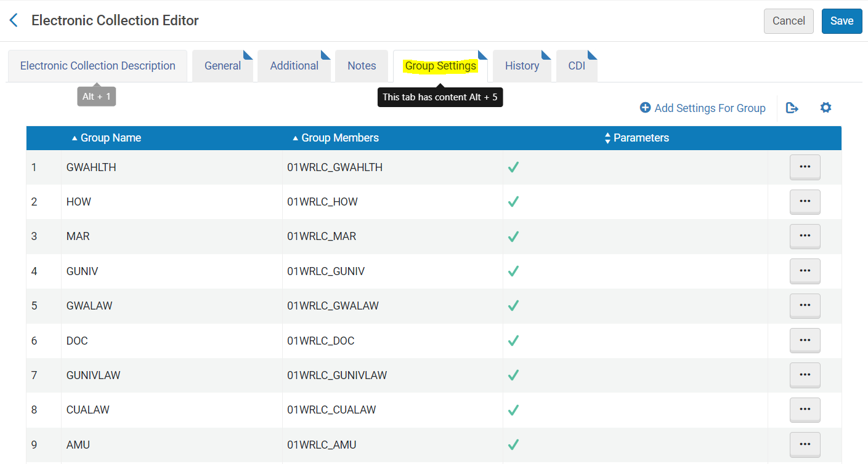Click the GWAHLTH parameters checkmark
This screenshot has height=464, width=868.
[x=513, y=167]
